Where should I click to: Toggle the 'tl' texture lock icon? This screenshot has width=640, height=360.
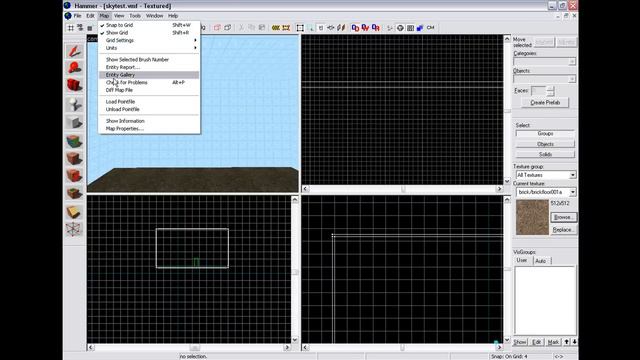tap(321, 28)
